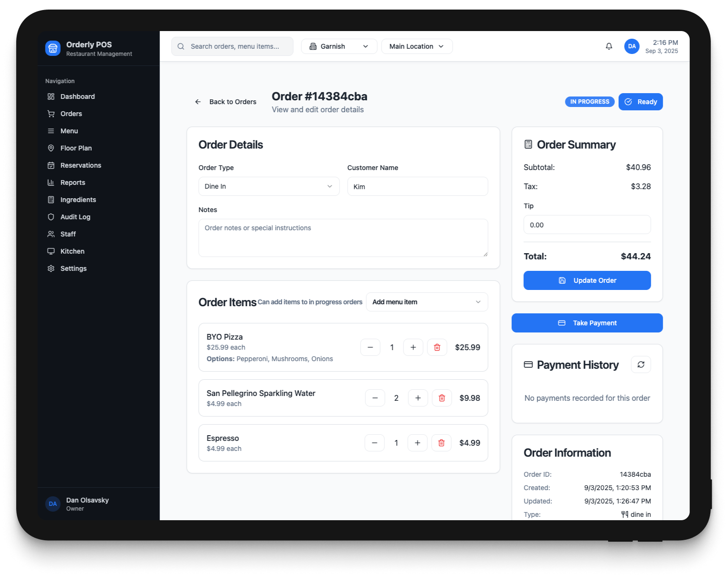728x578 pixels.
Task: Open the Garnish restaurant dropdown
Action: 339,46
